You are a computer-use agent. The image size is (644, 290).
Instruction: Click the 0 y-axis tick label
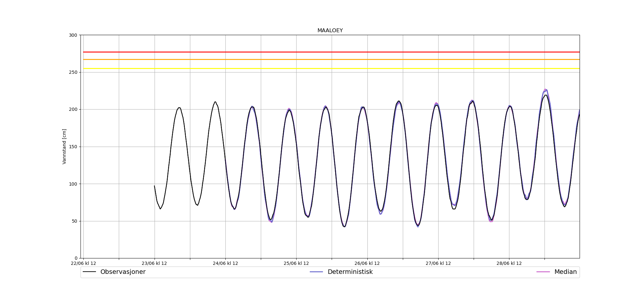tap(76, 258)
